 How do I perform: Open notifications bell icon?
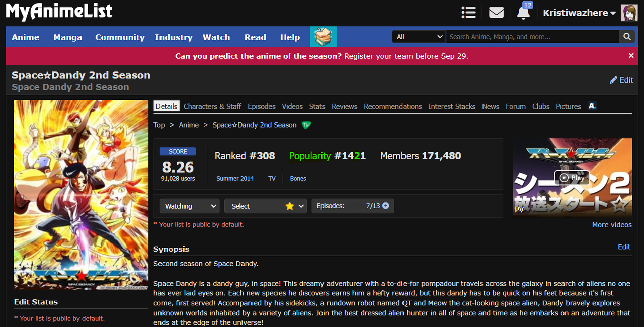click(523, 13)
